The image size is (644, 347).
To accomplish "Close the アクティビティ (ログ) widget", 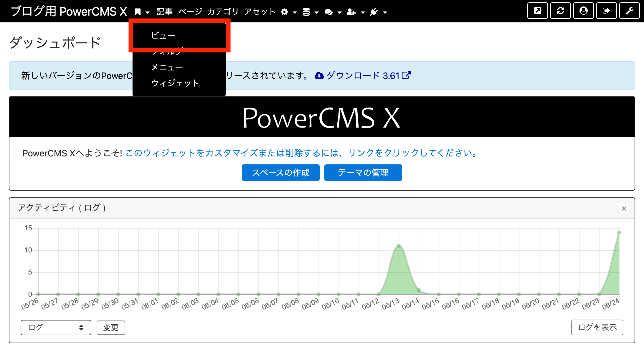I will (624, 209).
